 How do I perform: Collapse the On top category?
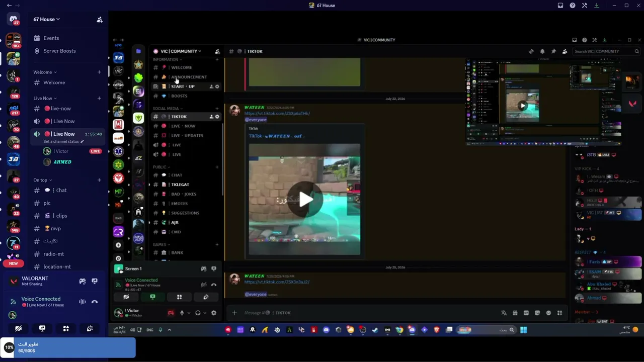(x=43, y=180)
